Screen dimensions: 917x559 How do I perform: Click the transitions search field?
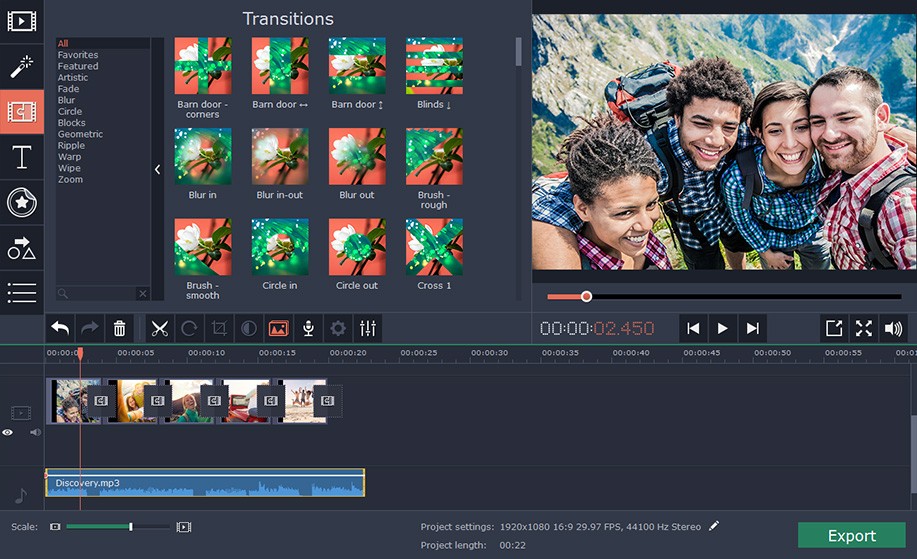[98, 294]
